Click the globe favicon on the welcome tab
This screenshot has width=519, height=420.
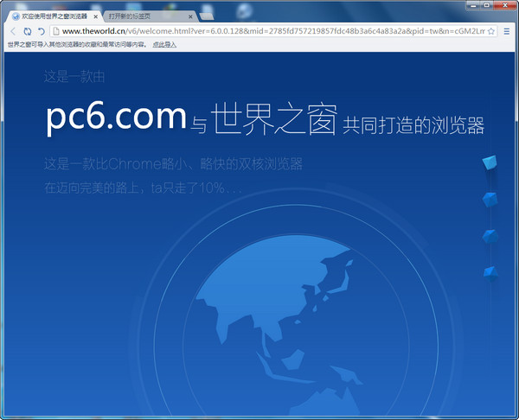click(16, 16)
